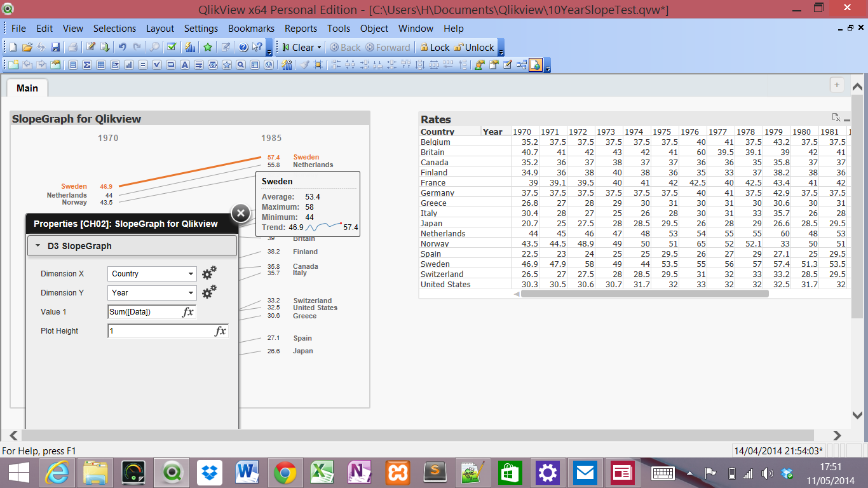
Task: Open Internet Explorer from the taskbar
Action: [57, 473]
